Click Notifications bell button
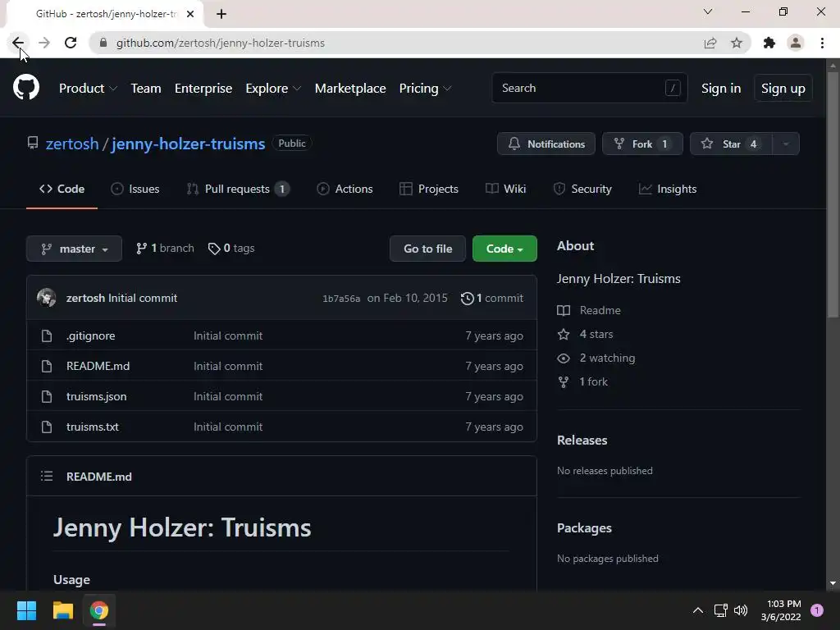Image resolution: width=840 pixels, height=630 pixels. (546, 144)
